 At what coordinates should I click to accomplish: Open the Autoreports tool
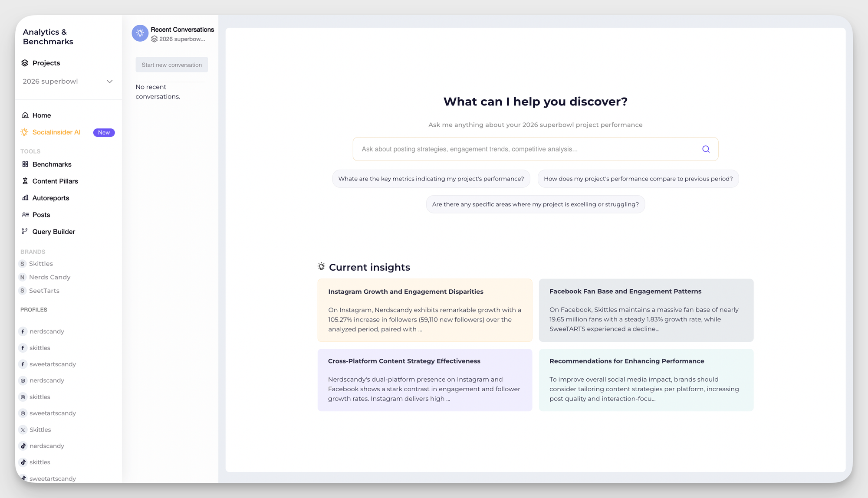pyautogui.click(x=51, y=198)
